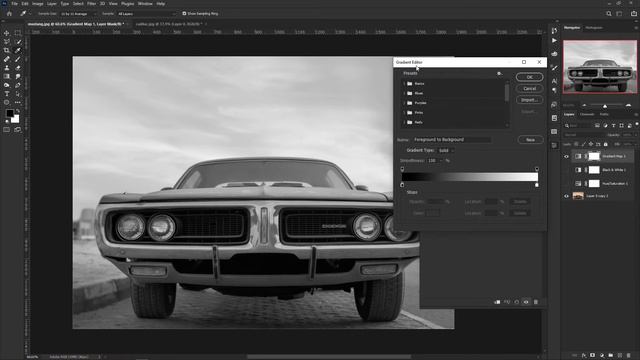Viewport: 640px width, 360px height.
Task: Select the Eyedropper tool in toolbox
Action: 18,50
